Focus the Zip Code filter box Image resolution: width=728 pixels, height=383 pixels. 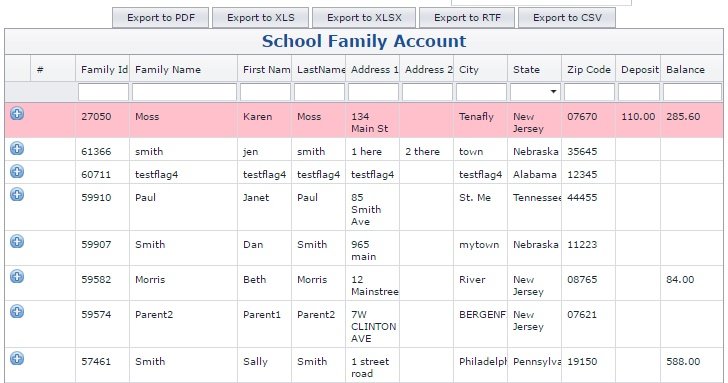[x=589, y=92]
